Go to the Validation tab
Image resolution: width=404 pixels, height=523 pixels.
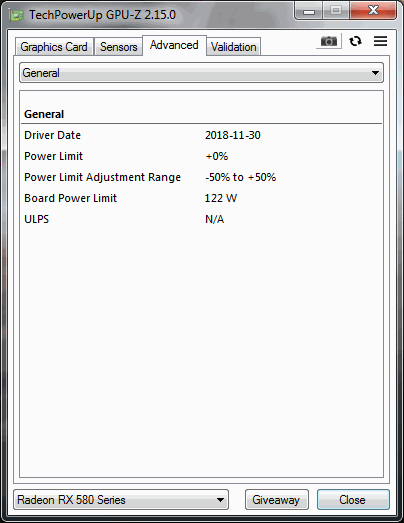coord(234,47)
